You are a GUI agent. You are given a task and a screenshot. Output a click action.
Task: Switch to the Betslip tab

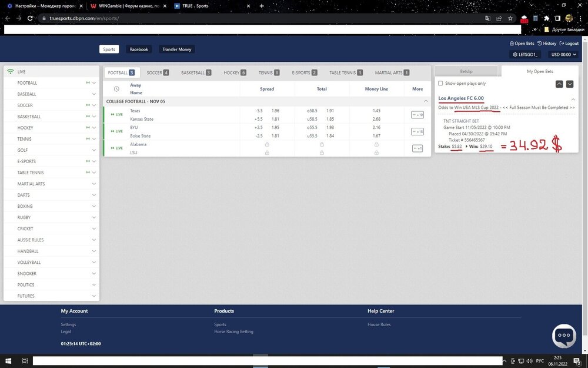466,71
